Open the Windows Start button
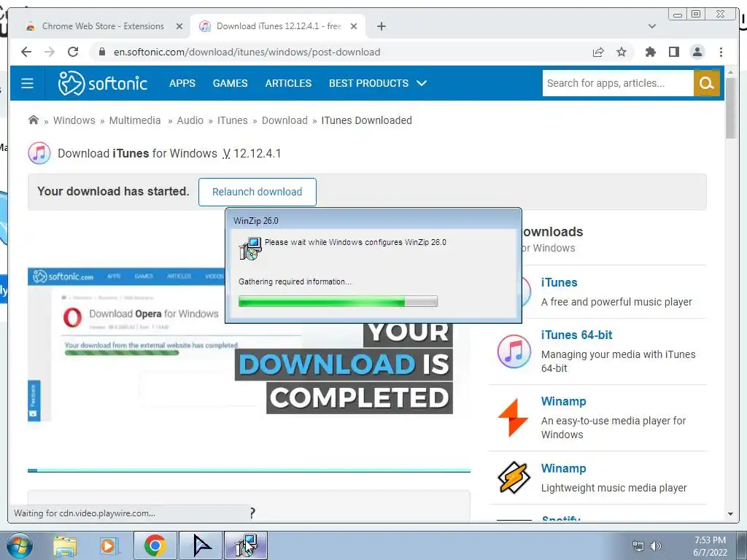 [x=19, y=545]
